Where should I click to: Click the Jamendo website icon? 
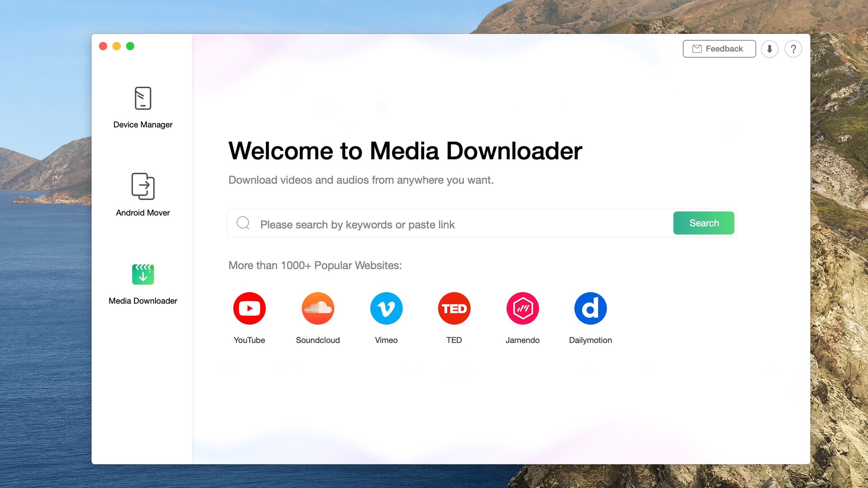[x=523, y=309]
